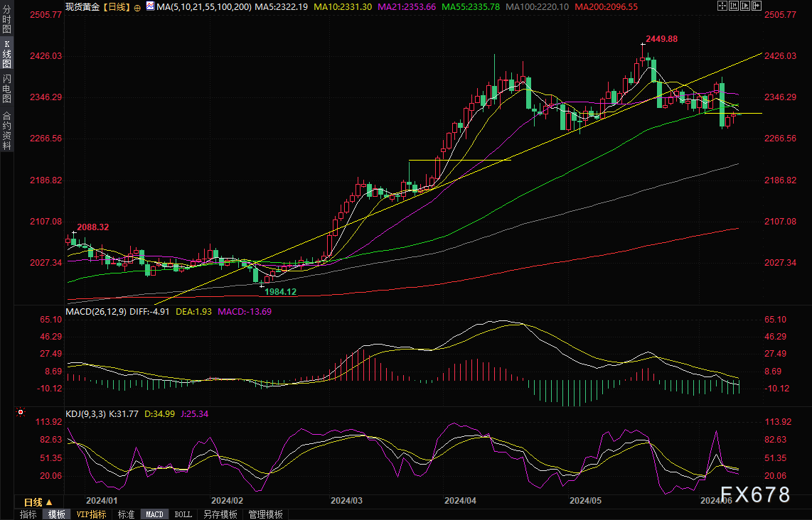Viewport: 812px width, 520px height.
Task: Open the 闪电图 sidebar tab
Action: pos(6,88)
